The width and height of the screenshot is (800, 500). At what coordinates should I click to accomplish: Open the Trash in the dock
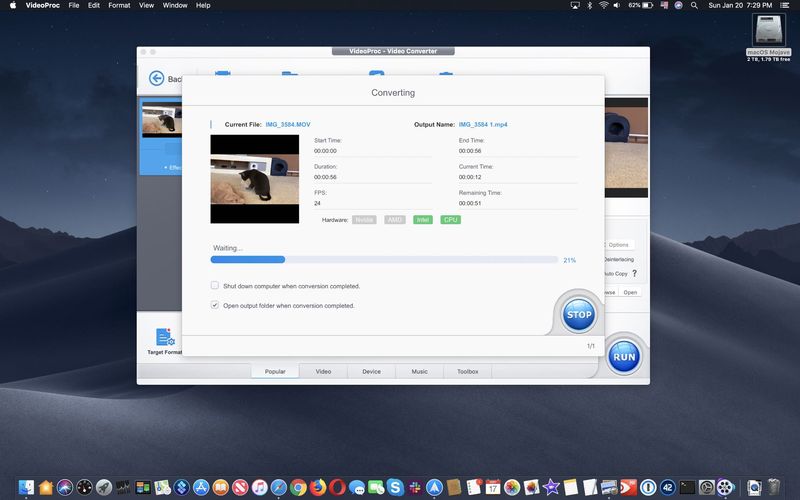pyautogui.click(x=774, y=487)
